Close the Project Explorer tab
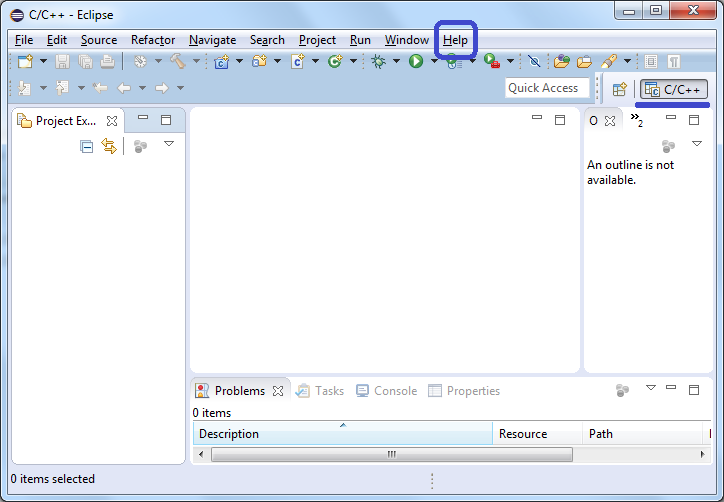This screenshot has width=724, height=502. click(x=112, y=121)
